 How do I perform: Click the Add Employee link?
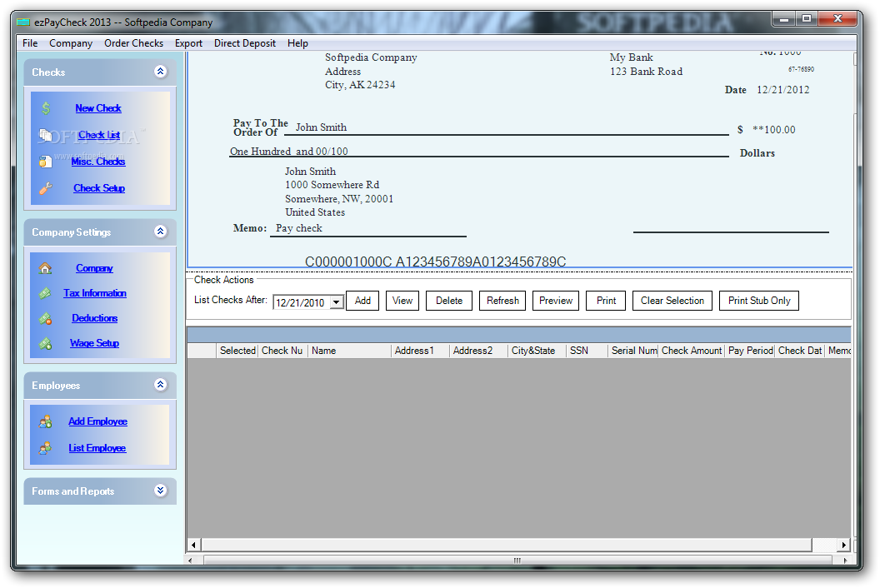click(97, 421)
